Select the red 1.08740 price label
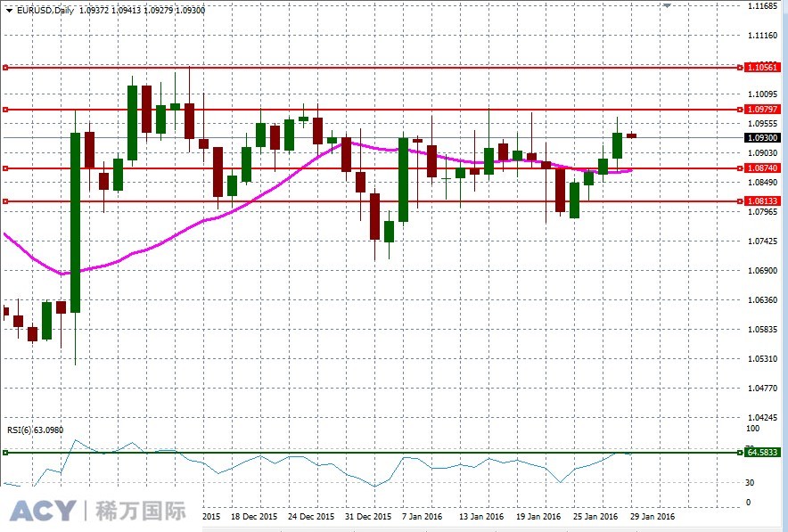 762,168
